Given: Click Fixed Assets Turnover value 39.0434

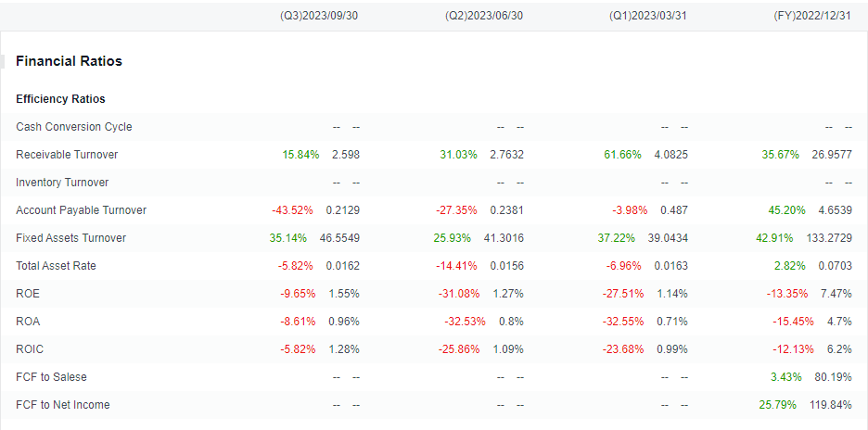Looking at the screenshot, I should (669, 238).
